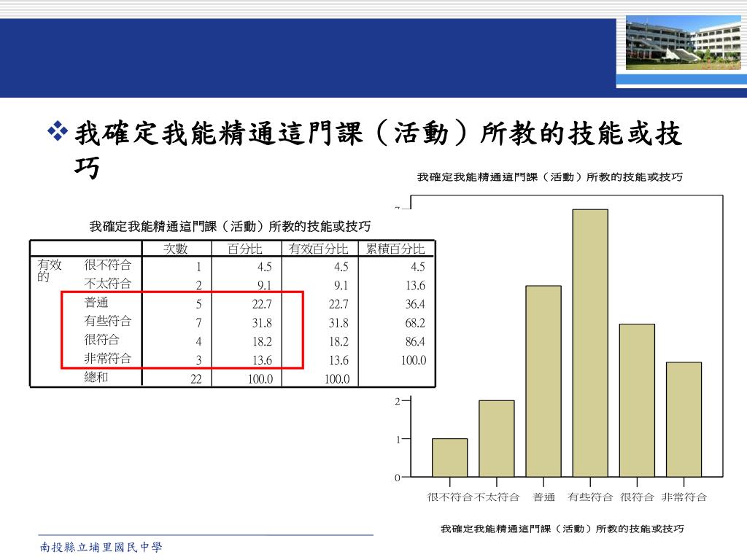747x560 pixels.
Task: Select the table header 有效百分比
Action: click(x=319, y=249)
